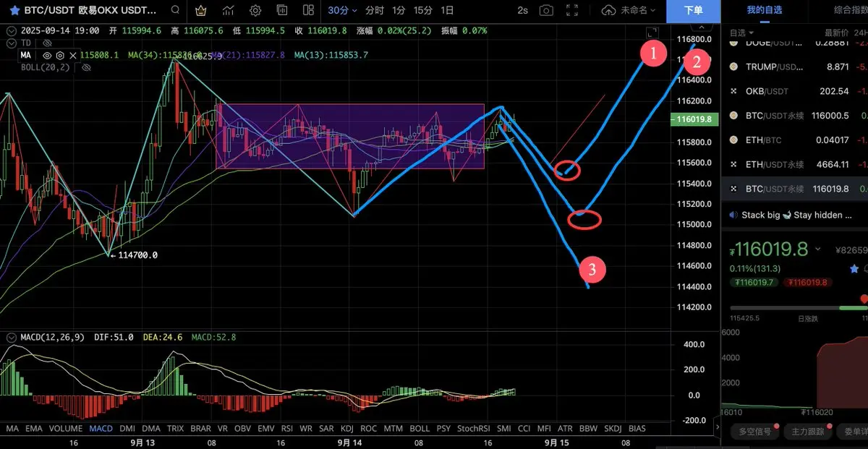
Task: Click the cloud upload icon
Action: coord(608,11)
